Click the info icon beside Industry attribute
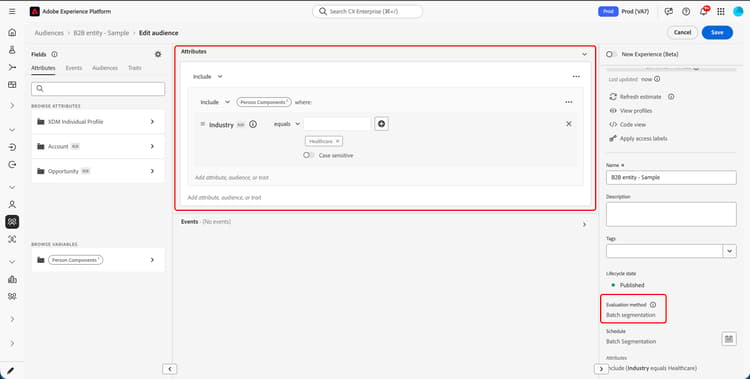The width and height of the screenshot is (750, 379). (x=253, y=124)
